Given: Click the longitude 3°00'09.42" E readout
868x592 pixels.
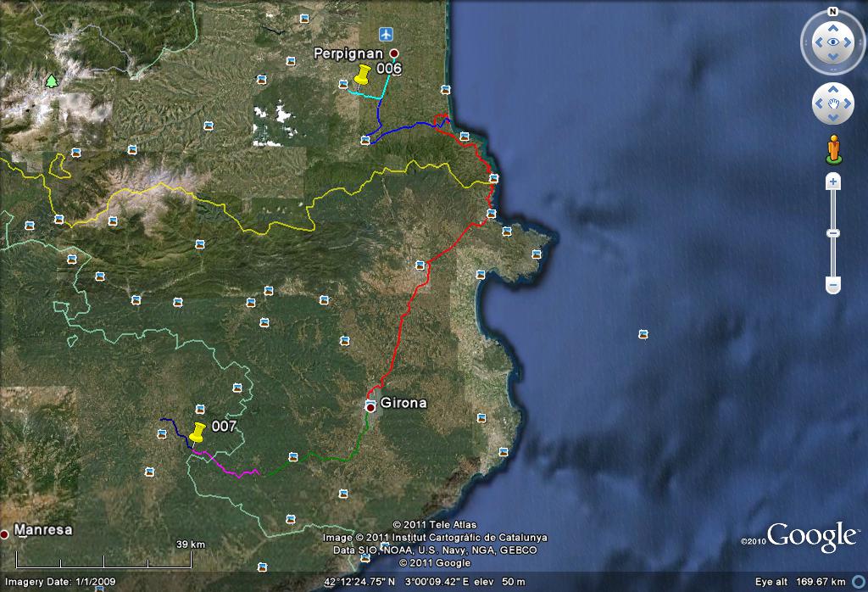Looking at the screenshot, I should 437,582.
